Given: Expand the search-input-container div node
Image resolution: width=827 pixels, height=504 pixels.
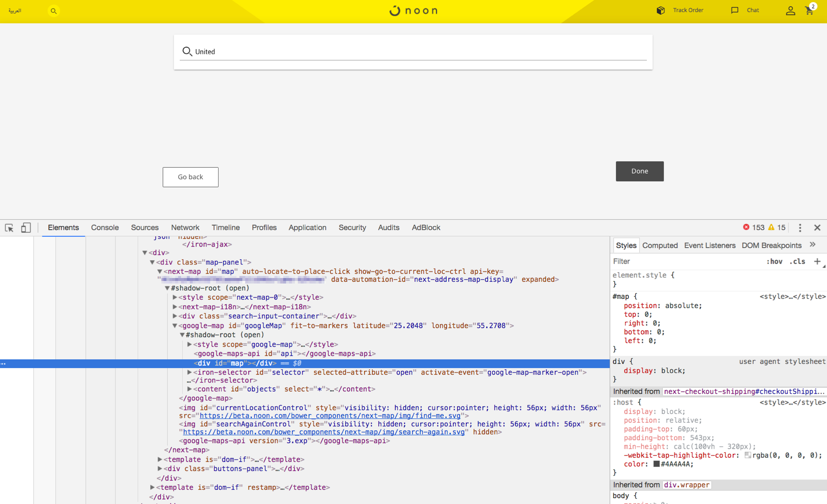Looking at the screenshot, I should [x=175, y=316].
